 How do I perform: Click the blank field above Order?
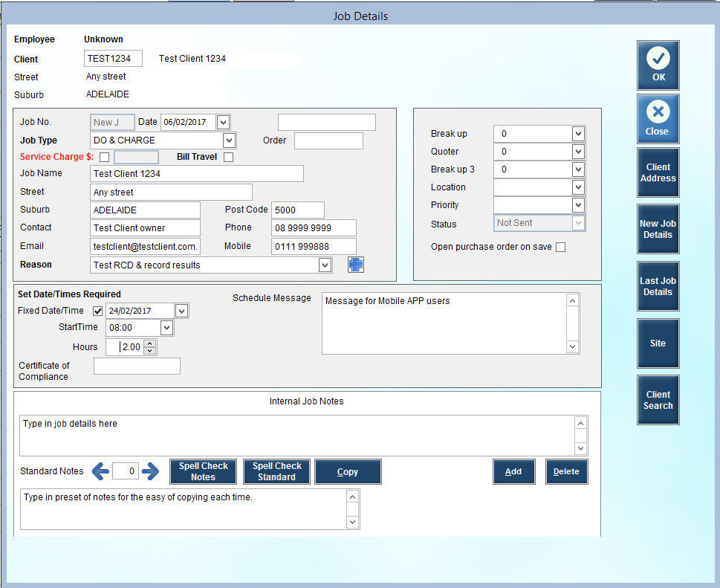tap(326, 122)
